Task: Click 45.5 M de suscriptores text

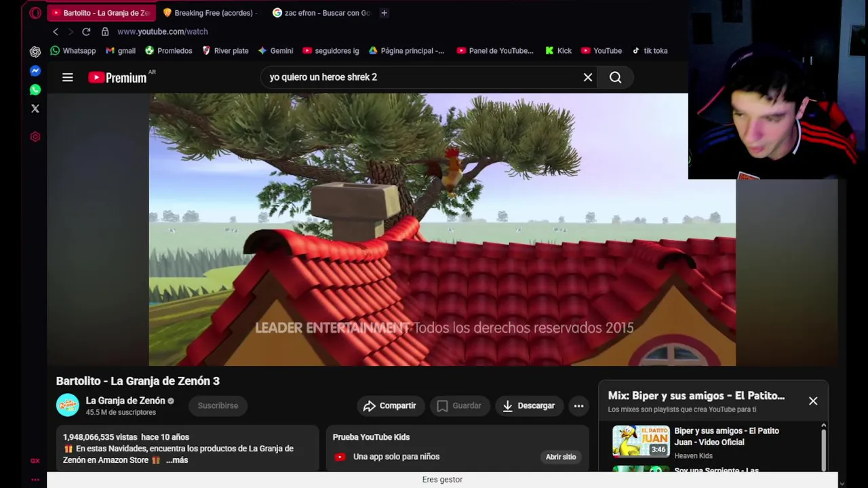Action: (x=121, y=412)
